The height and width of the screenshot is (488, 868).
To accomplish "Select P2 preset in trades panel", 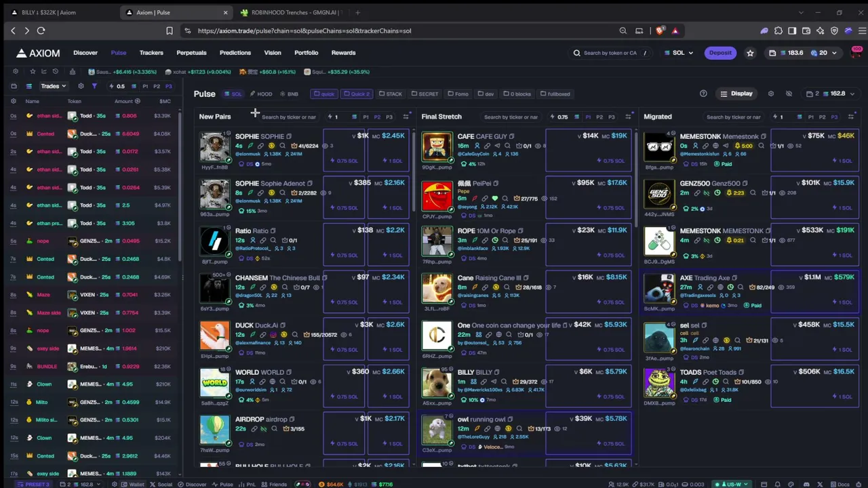I will click(157, 86).
